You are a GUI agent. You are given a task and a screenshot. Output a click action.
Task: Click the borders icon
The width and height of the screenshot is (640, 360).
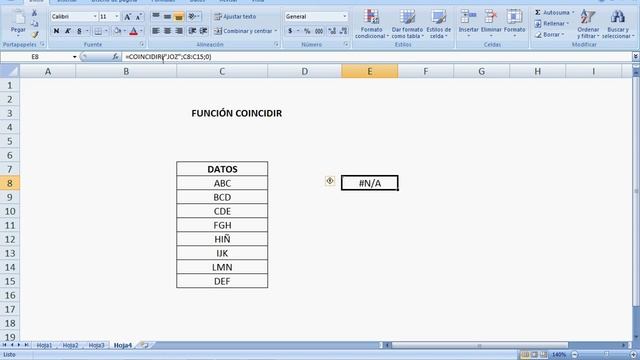pos(98,31)
